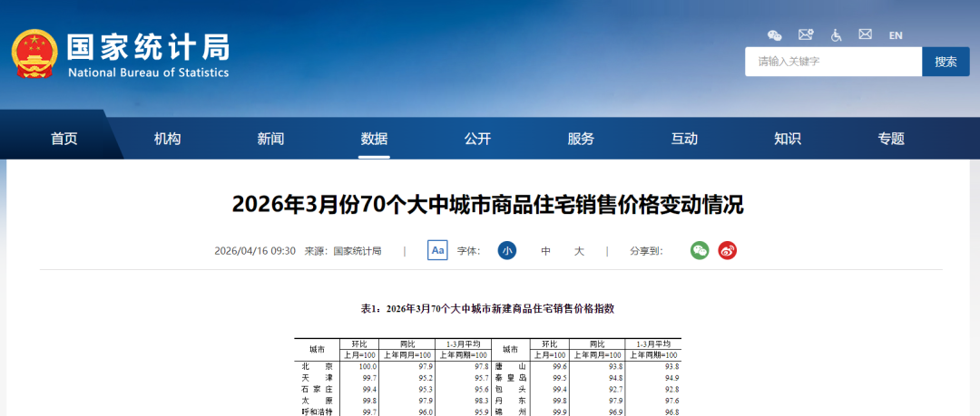Open the 公开 navigation menu
This screenshot has width=980, height=416.
pos(477,139)
